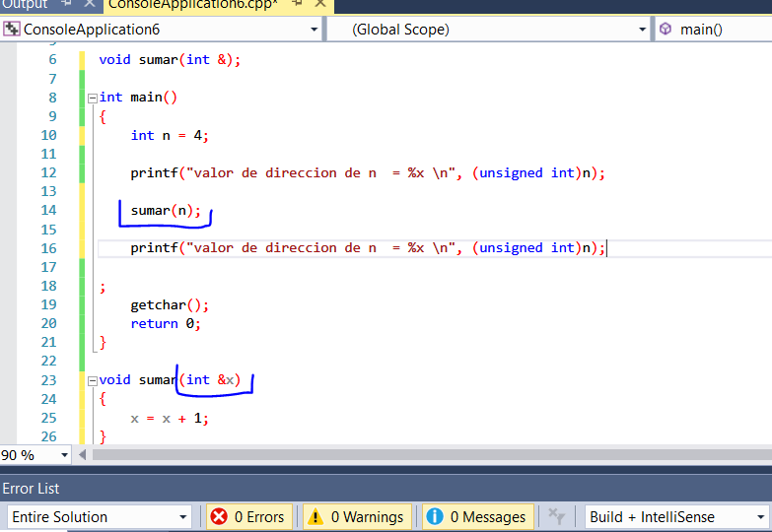Click the horizontal scrollbar left arrow
Image resolution: width=772 pixels, height=532 pixels.
coord(83,455)
